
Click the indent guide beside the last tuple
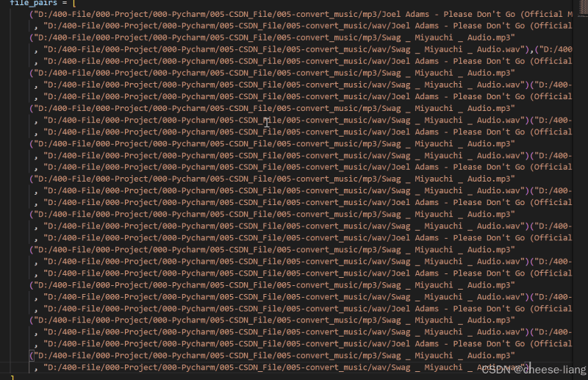click(29, 362)
